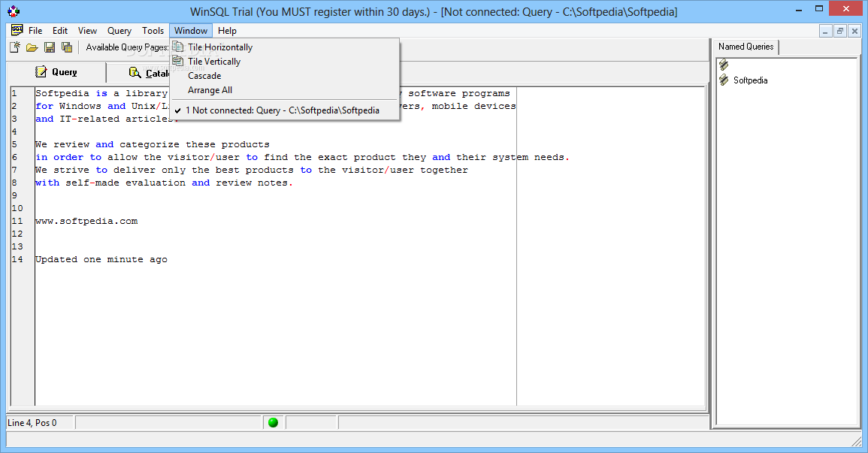Screen dimensions: 868x453
Task: Click the New query toolbar icon
Action: [x=15, y=47]
